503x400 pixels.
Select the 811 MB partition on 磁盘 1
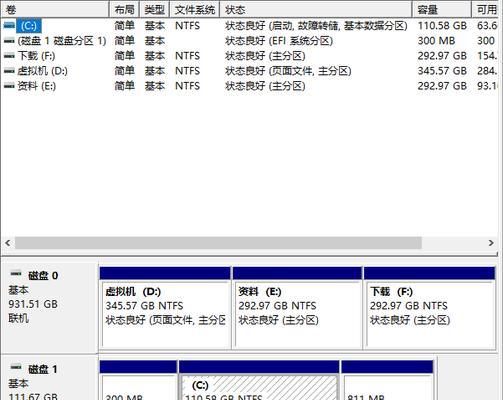[x=387, y=380]
